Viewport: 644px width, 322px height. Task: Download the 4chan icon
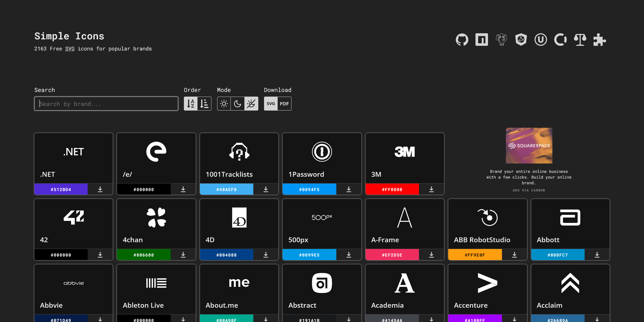[x=183, y=255]
